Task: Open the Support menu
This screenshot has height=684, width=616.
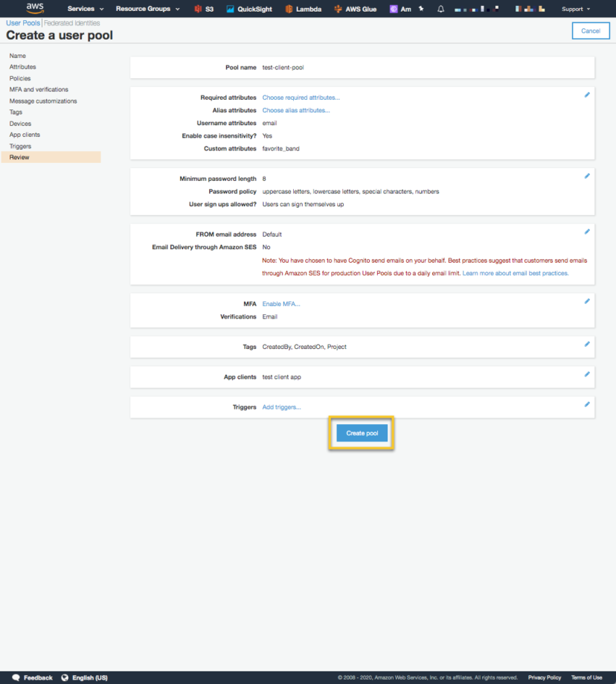Action: tap(574, 9)
